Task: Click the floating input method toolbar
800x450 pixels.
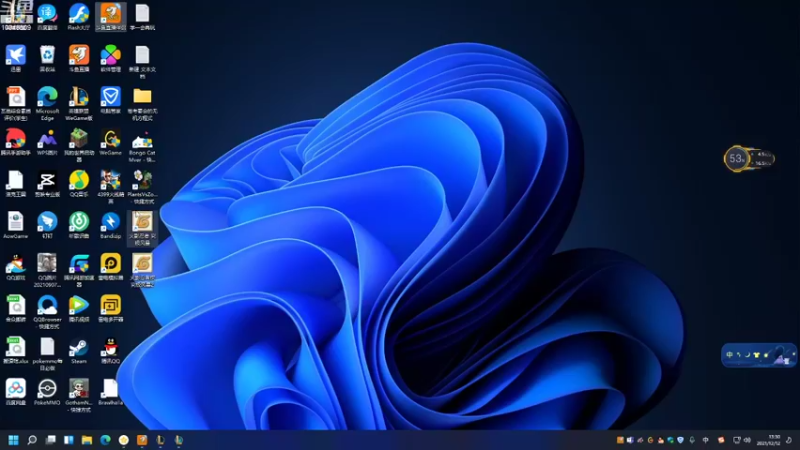Action: click(758, 355)
